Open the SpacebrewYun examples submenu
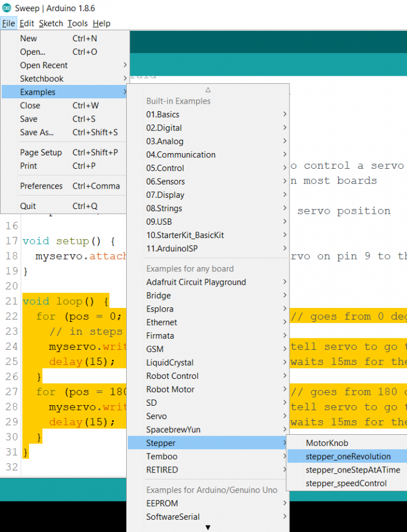407x532 pixels. (208, 430)
